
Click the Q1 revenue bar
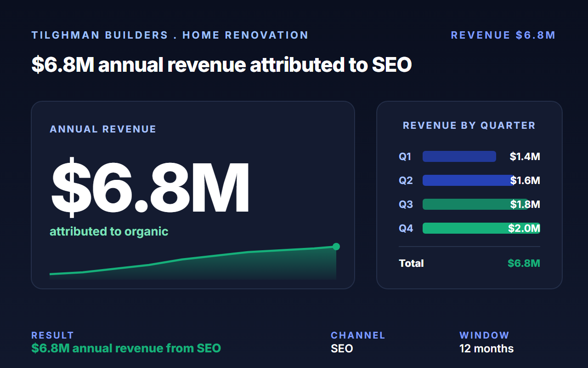click(459, 156)
